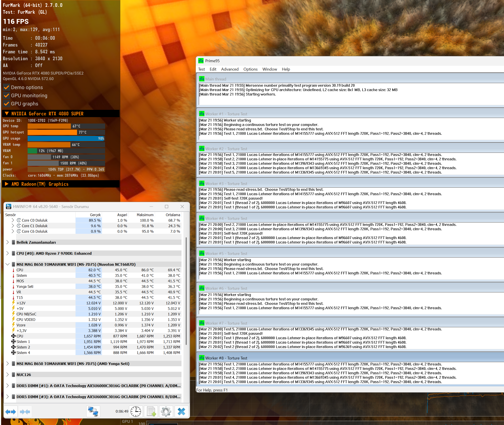Click the Maksimum column header
This screenshot has width=504, height=425.
tap(145, 215)
